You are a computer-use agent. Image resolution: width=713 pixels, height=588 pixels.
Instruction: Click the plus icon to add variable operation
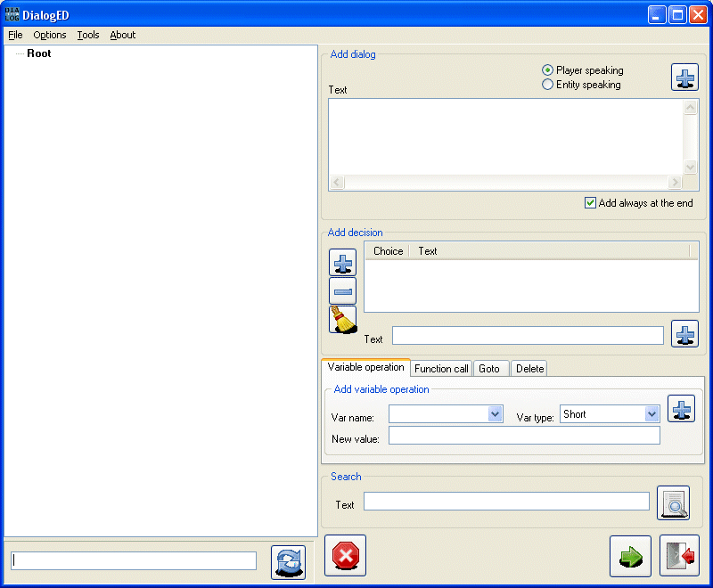click(x=681, y=409)
